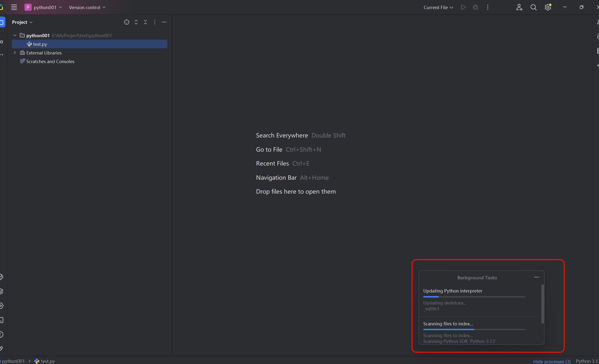This screenshot has height=364, width=599.
Task: Open Current File run configuration dropdown
Action: pos(438,7)
